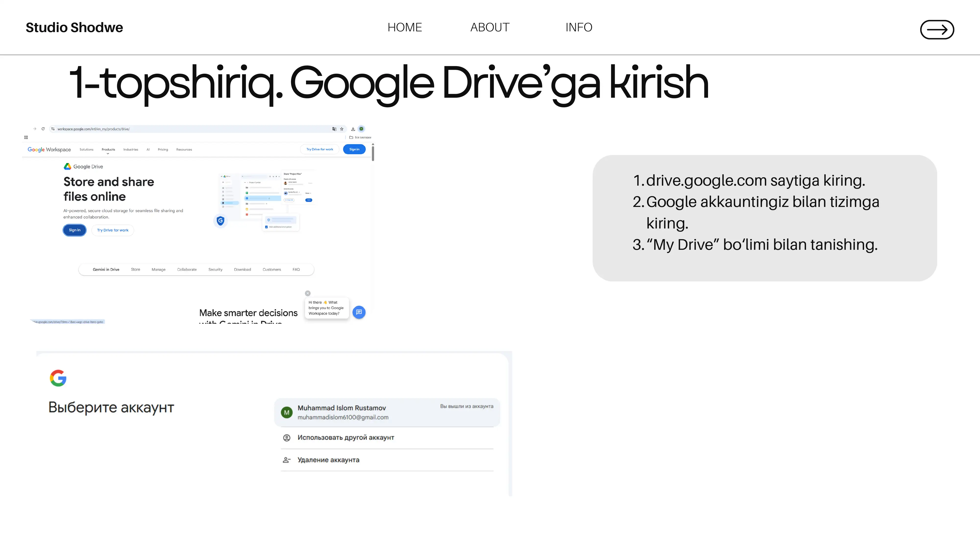This screenshot has height=551, width=980.
Task: Open the Solutions menu
Action: click(x=86, y=149)
